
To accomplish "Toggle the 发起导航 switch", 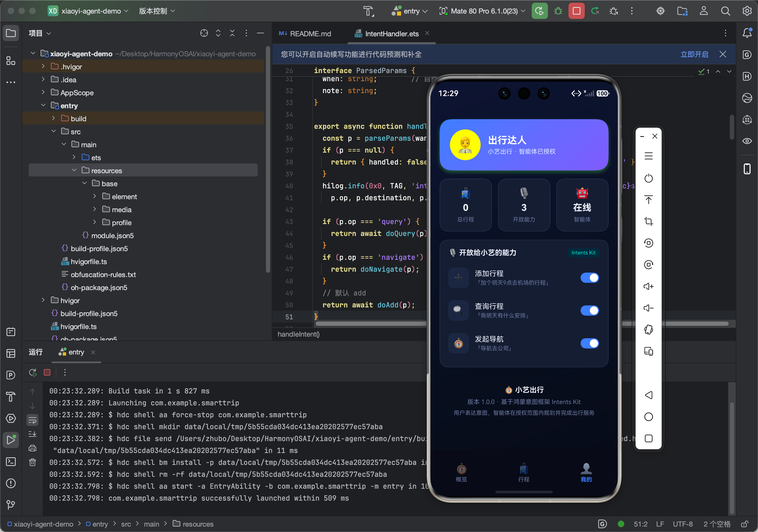I will [x=589, y=343].
